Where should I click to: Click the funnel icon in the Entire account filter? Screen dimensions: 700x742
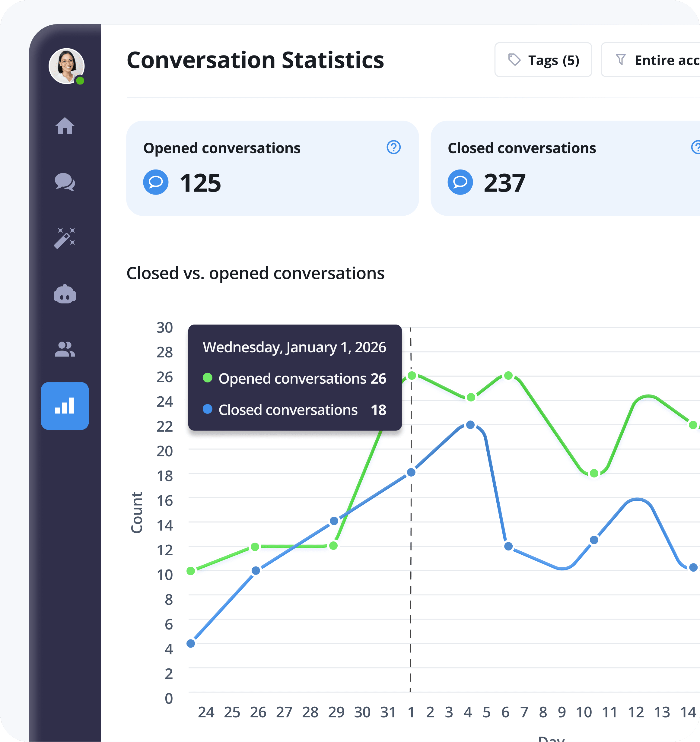coord(621,60)
